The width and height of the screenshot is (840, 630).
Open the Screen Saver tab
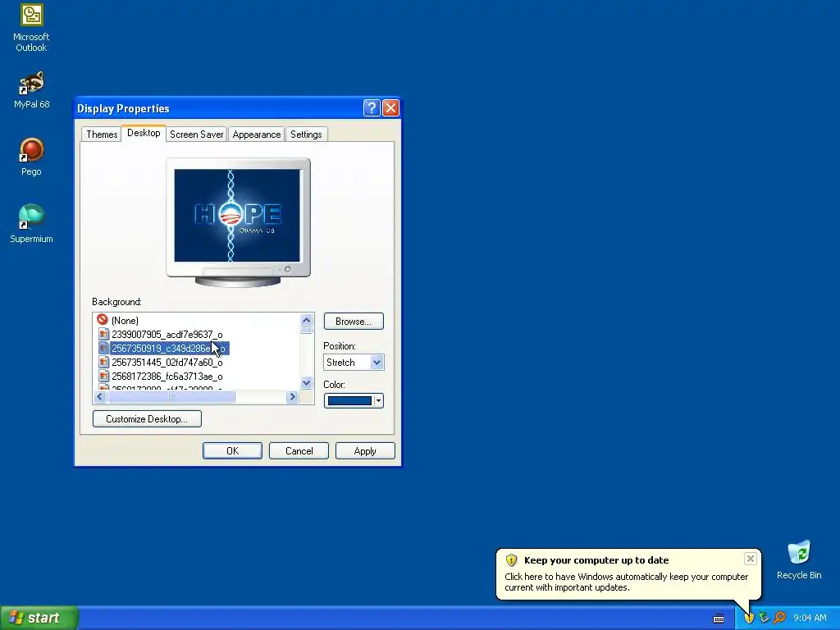[x=197, y=134]
